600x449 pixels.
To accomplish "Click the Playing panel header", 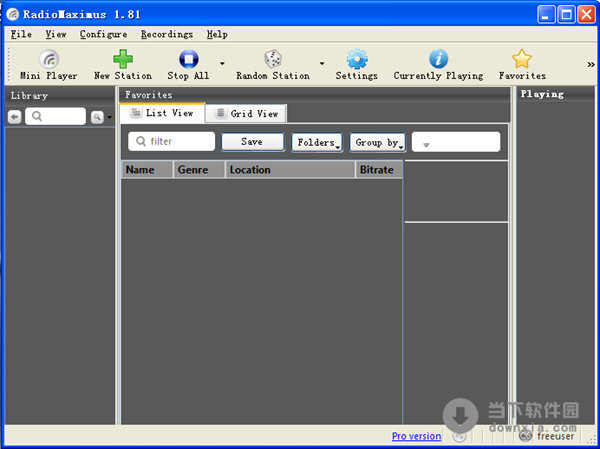I will click(x=555, y=94).
